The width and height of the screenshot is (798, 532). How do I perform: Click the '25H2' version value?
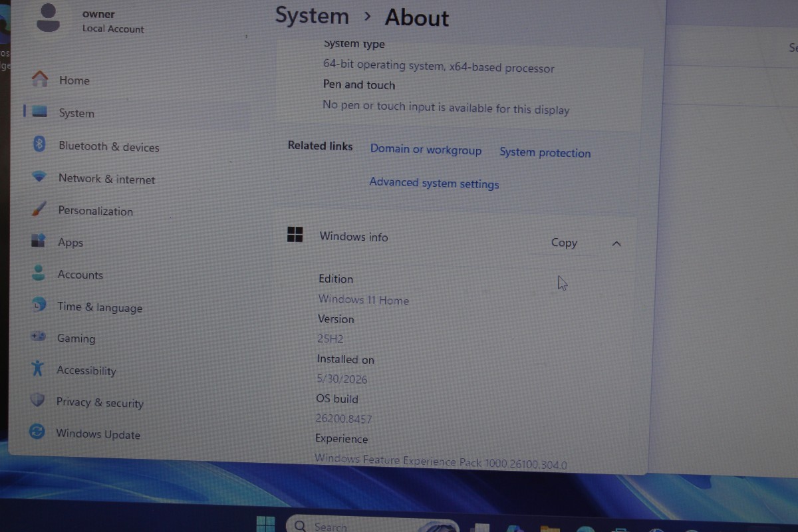pyautogui.click(x=330, y=338)
